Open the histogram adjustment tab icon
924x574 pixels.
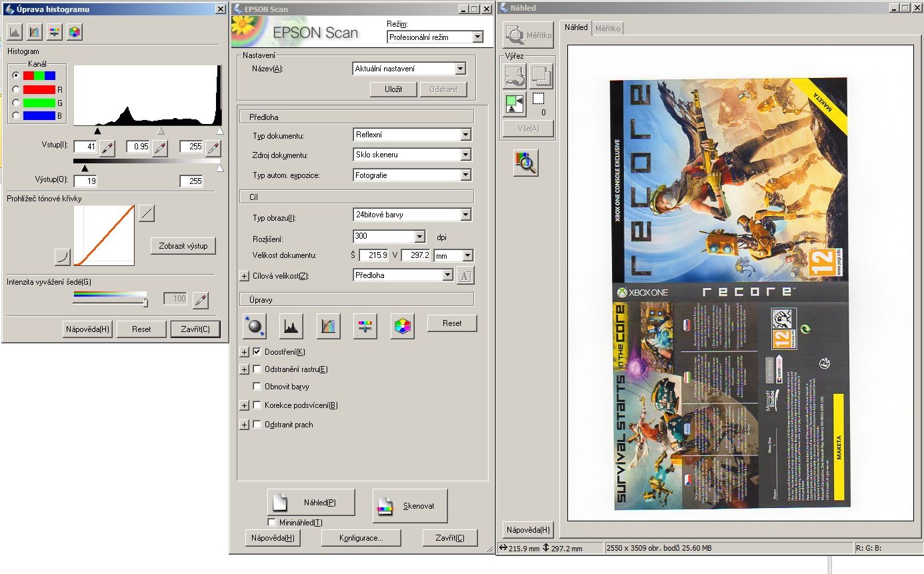(x=15, y=31)
